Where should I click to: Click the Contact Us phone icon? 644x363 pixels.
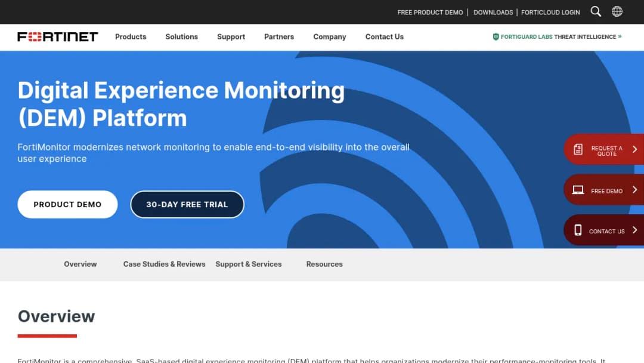(578, 230)
